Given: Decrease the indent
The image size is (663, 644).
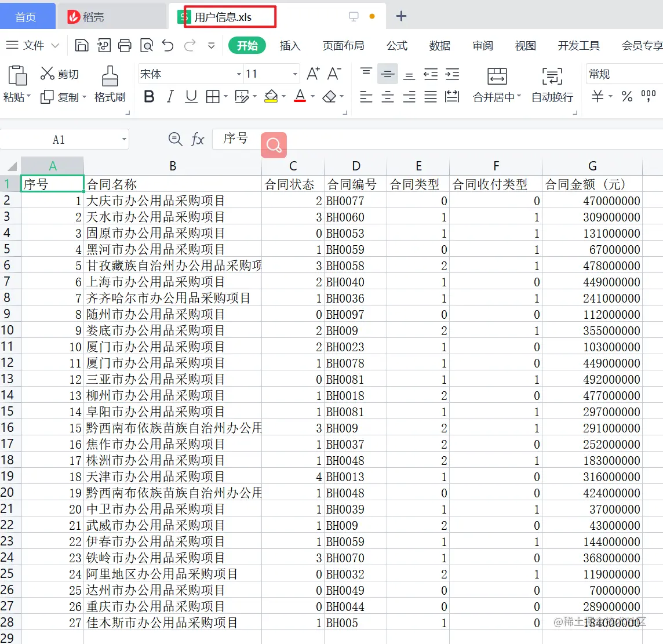Looking at the screenshot, I should 431,74.
